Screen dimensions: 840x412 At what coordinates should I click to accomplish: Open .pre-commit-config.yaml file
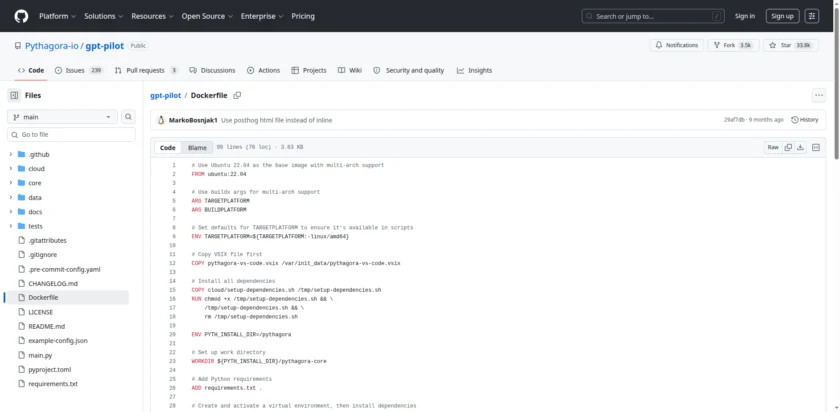coord(64,269)
